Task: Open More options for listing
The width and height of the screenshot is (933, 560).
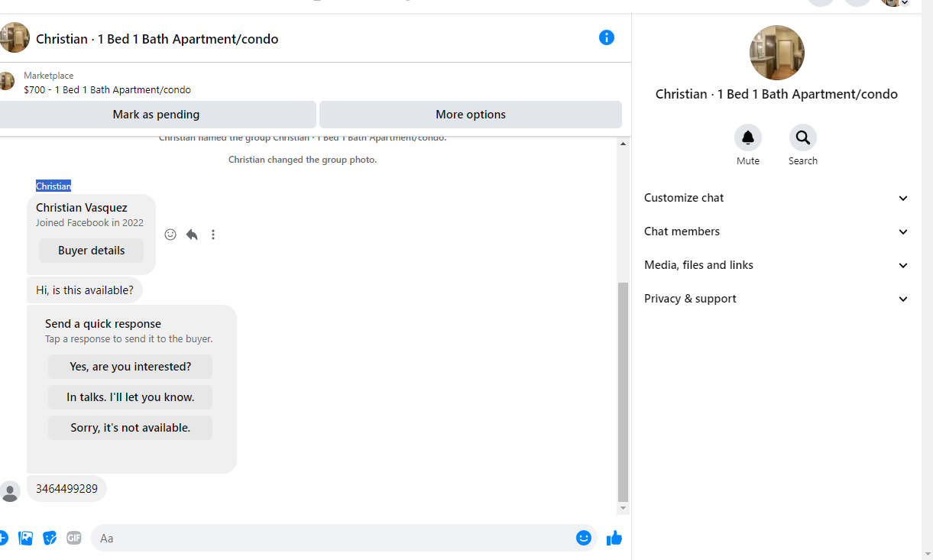Action: click(471, 115)
